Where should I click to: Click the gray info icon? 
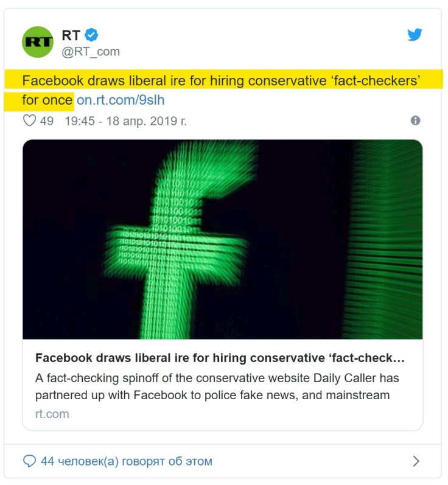click(x=416, y=120)
